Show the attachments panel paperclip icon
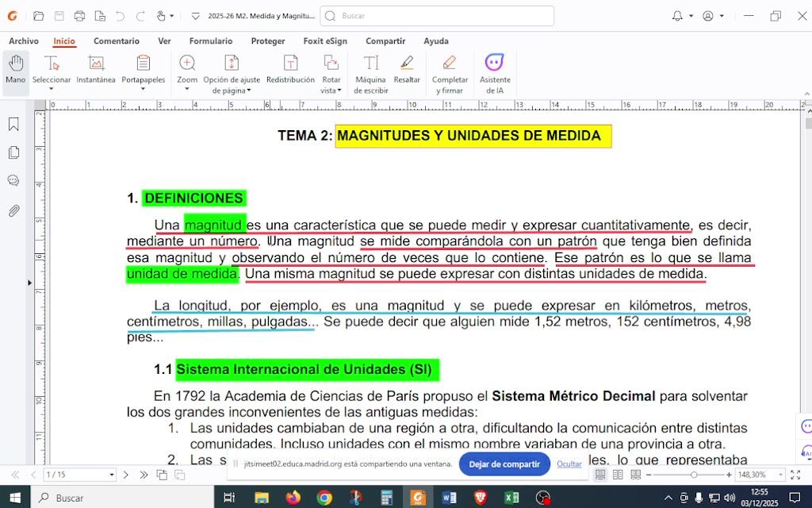 (13, 210)
